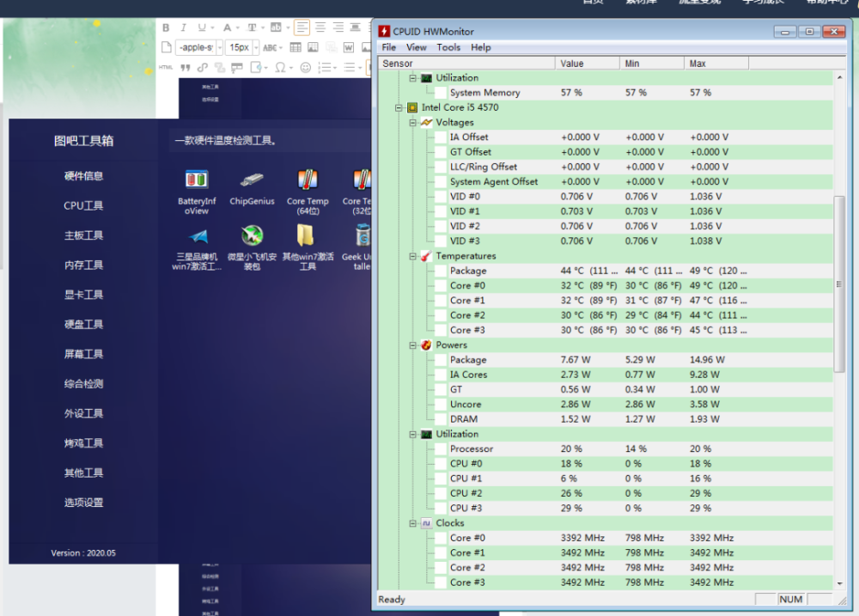
Task: Go to 硬盘工具 category
Action: [83, 324]
